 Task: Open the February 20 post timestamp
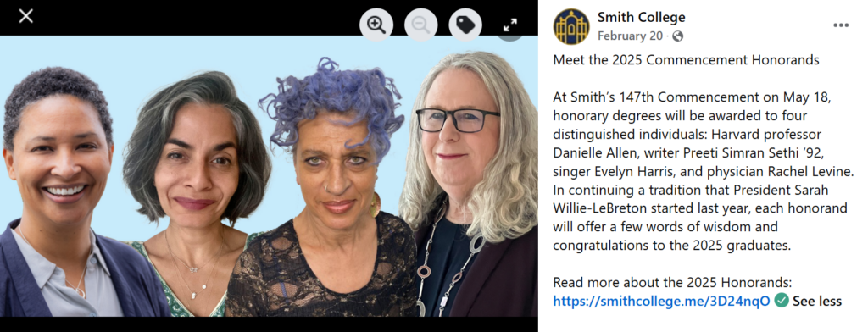point(630,36)
